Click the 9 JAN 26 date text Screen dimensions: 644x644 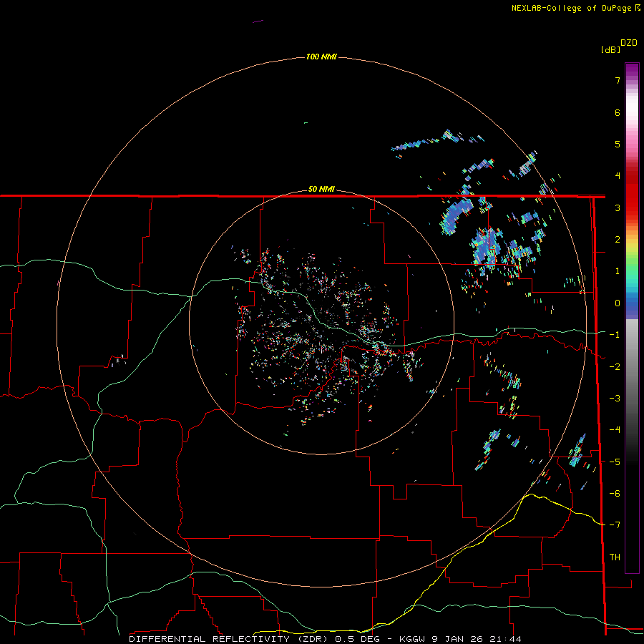(457, 639)
